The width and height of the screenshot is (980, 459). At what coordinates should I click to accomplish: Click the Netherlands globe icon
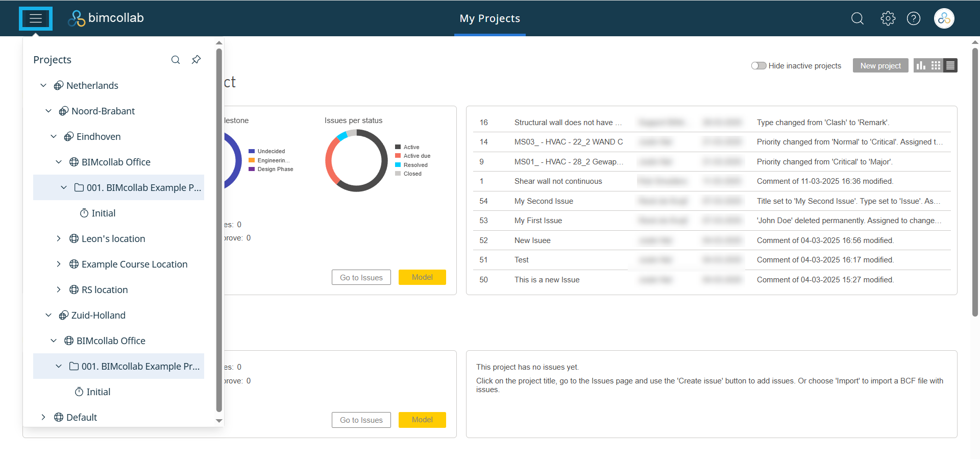pos(59,86)
